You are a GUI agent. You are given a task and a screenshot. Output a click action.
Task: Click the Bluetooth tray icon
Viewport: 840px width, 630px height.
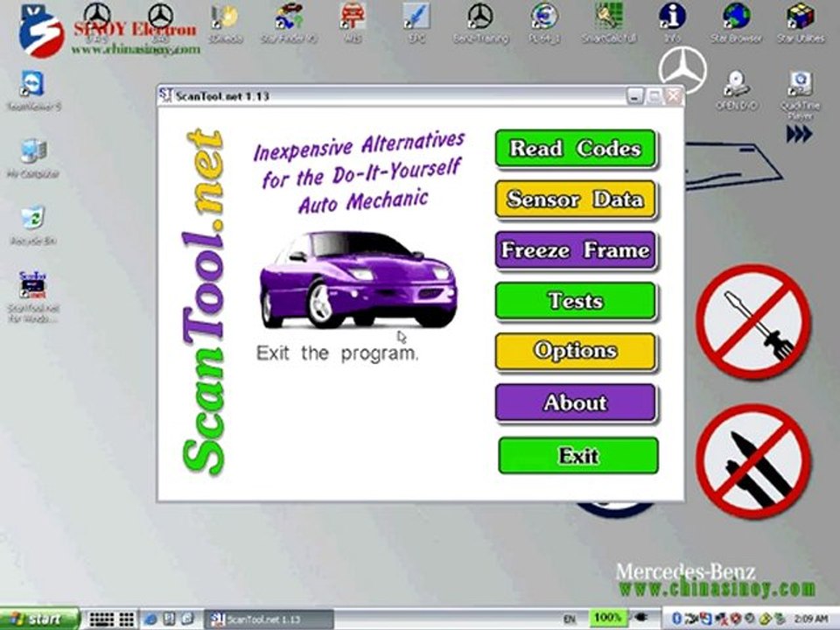[676, 619]
